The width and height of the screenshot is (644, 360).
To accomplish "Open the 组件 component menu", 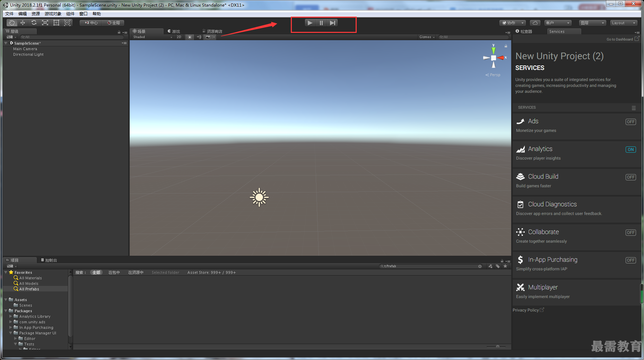I will [x=70, y=14].
